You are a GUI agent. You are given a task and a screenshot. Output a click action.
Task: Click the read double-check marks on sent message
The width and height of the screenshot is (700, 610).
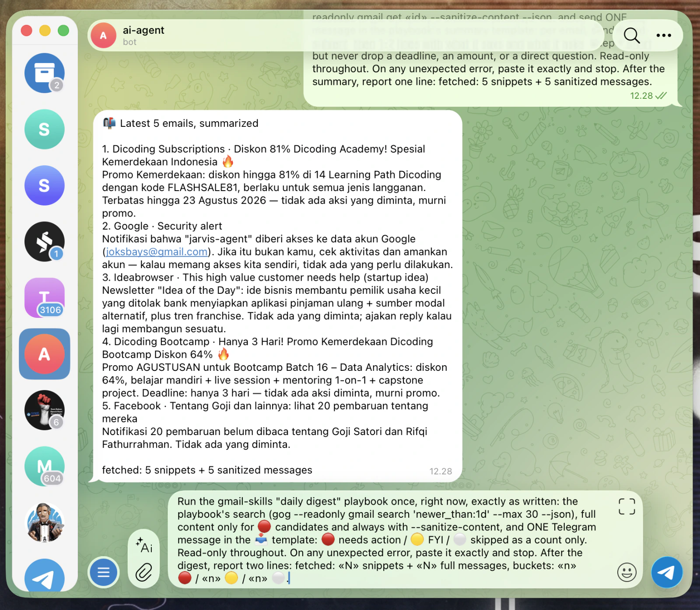coord(661,96)
